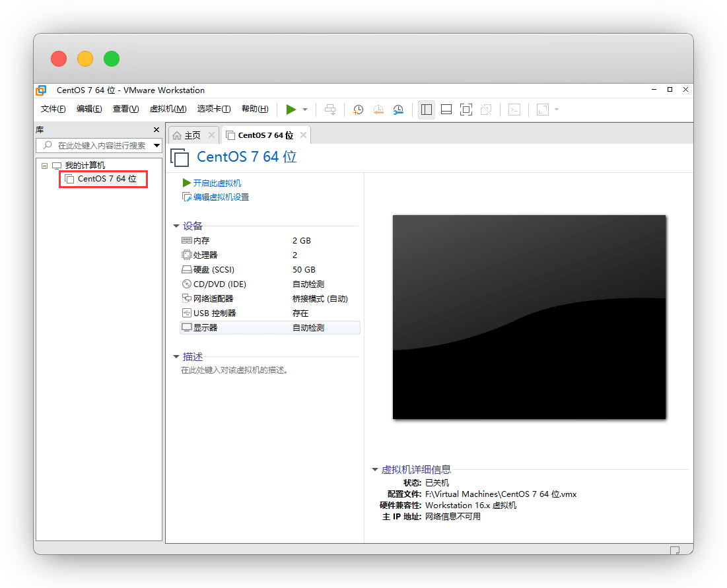Click the config file path text
This screenshot has width=727, height=588.
tap(501, 494)
